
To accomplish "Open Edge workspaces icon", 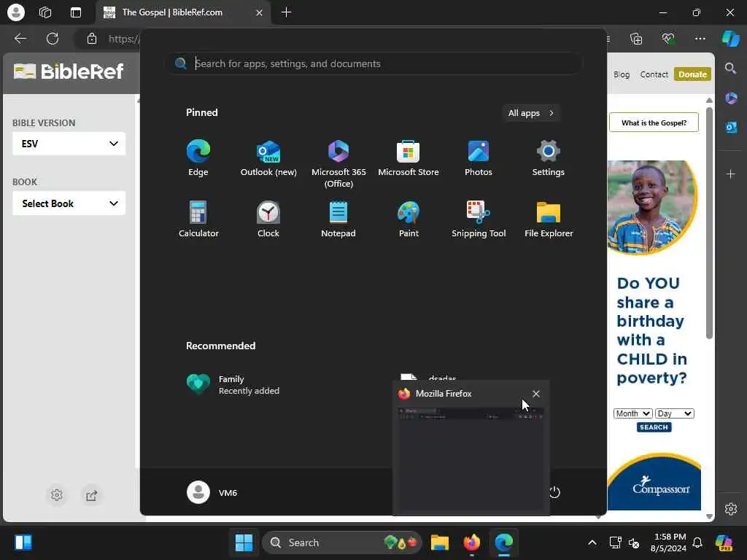I will tap(45, 12).
